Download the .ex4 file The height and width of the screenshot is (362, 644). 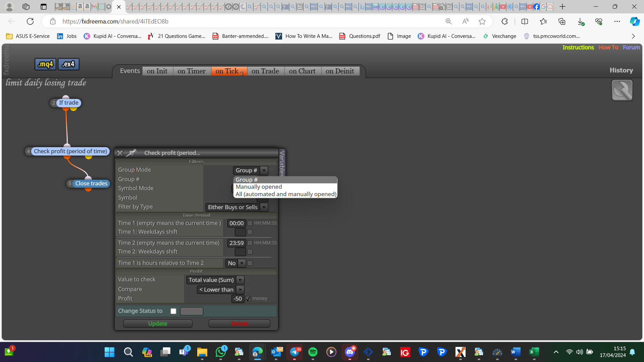click(x=68, y=64)
